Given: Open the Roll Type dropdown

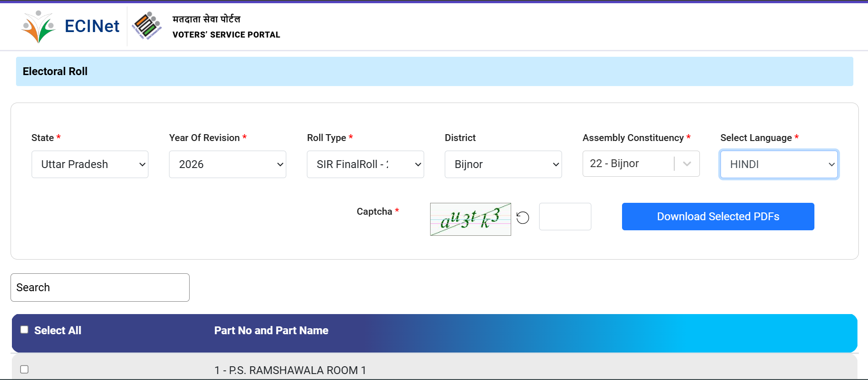Looking at the screenshot, I should tap(365, 164).
